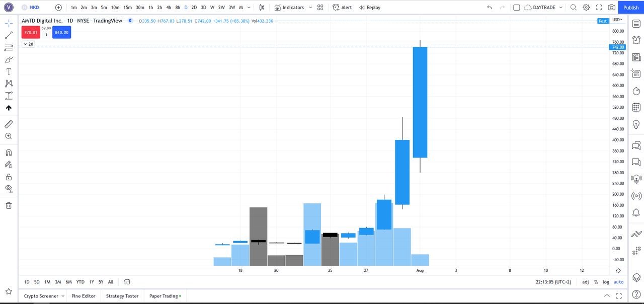Enter fullscreen mode from top toolbar
The width and height of the screenshot is (644, 304).
point(599,8)
